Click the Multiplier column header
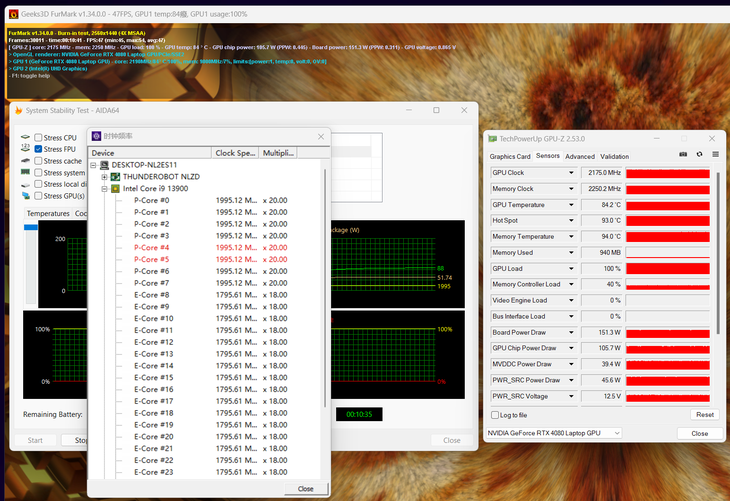Image resolution: width=730 pixels, height=501 pixels. point(278,153)
